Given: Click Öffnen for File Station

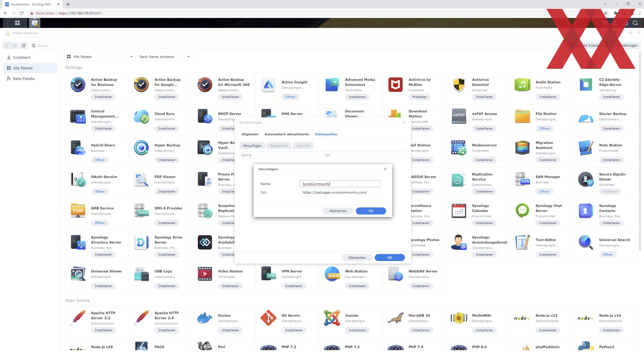Looking at the screenshot, I should click(544, 129).
